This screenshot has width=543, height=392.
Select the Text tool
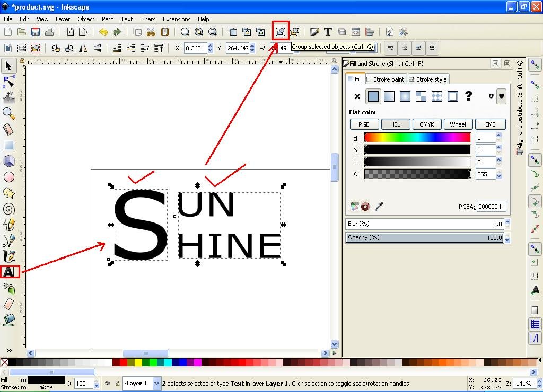9,272
